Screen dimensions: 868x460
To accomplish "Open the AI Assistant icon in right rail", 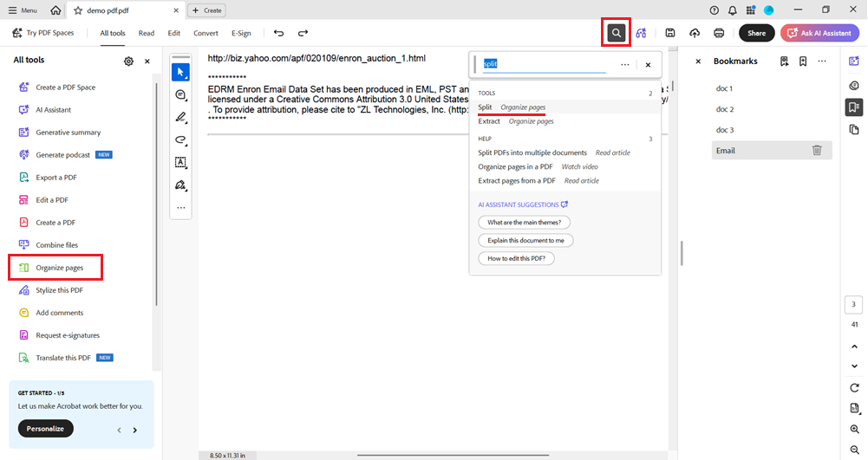I will pyautogui.click(x=854, y=62).
